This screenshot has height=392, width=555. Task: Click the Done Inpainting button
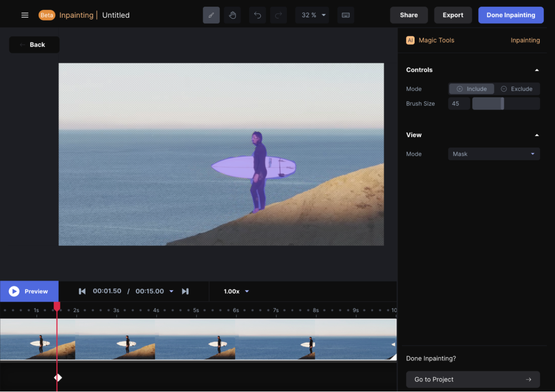pos(511,15)
